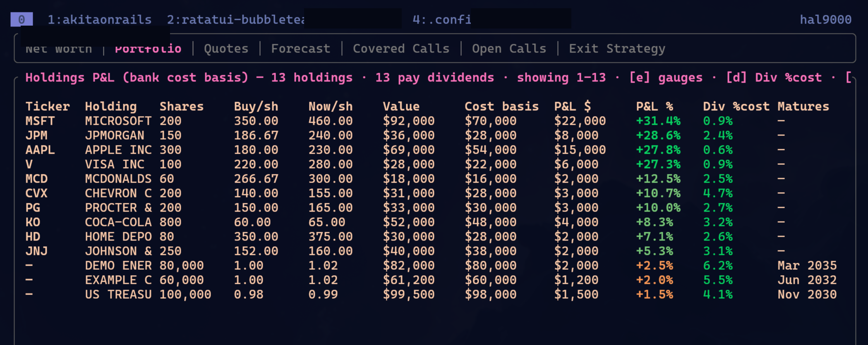Viewport: 868px width, 345px height.
Task: Click the Holding column header
Action: coord(111,107)
